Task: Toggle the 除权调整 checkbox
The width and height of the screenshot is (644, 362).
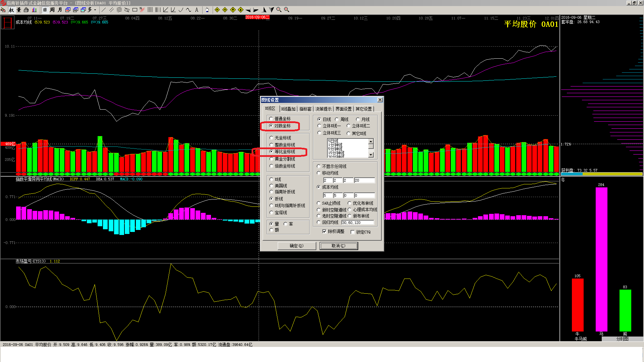Action: (x=324, y=231)
